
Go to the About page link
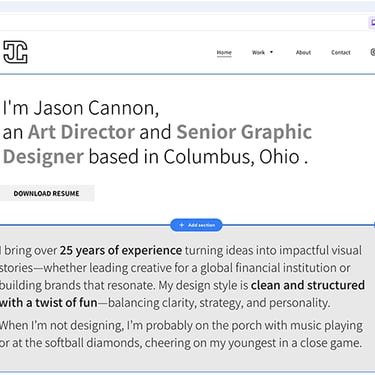click(x=303, y=52)
